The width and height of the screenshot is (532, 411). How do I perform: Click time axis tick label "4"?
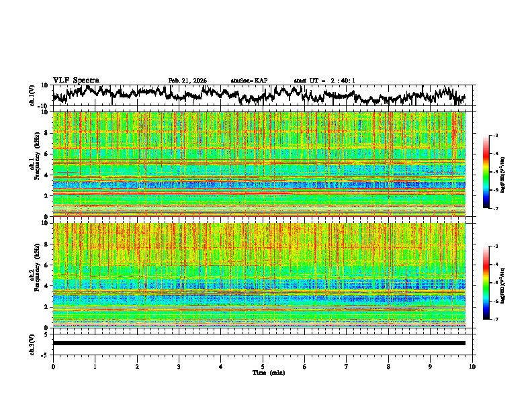tap(221, 367)
